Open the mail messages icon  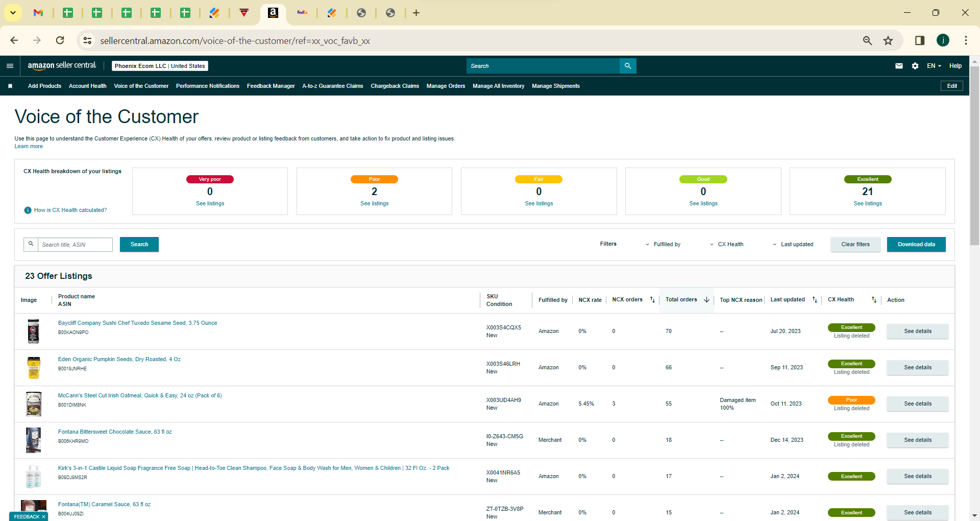[x=899, y=66]
